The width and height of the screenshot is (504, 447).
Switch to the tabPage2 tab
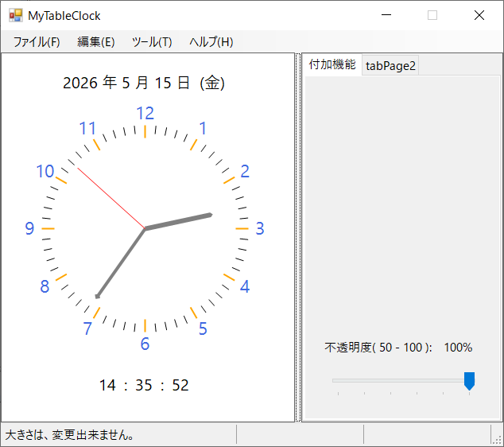390,66
